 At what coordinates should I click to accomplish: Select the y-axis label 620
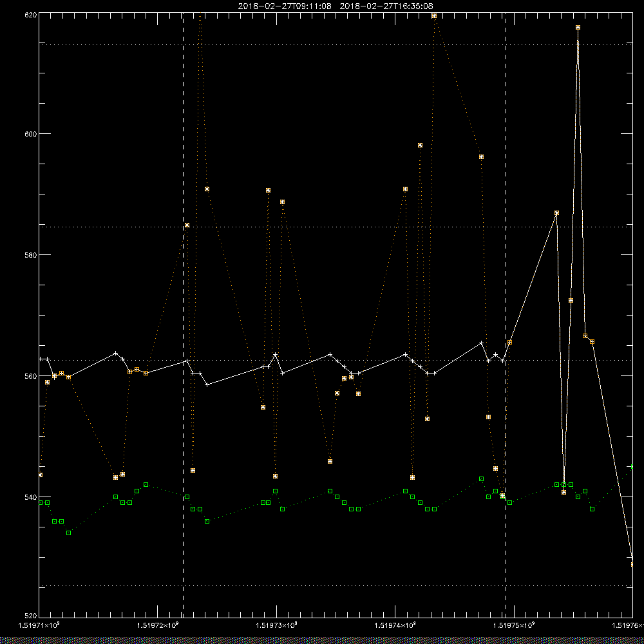tap(31, 15)
